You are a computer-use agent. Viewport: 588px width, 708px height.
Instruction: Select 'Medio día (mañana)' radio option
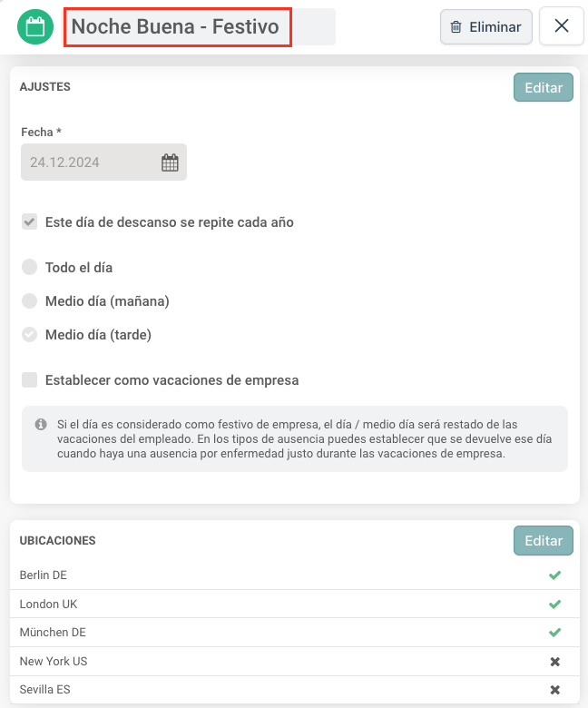(30, 301)
